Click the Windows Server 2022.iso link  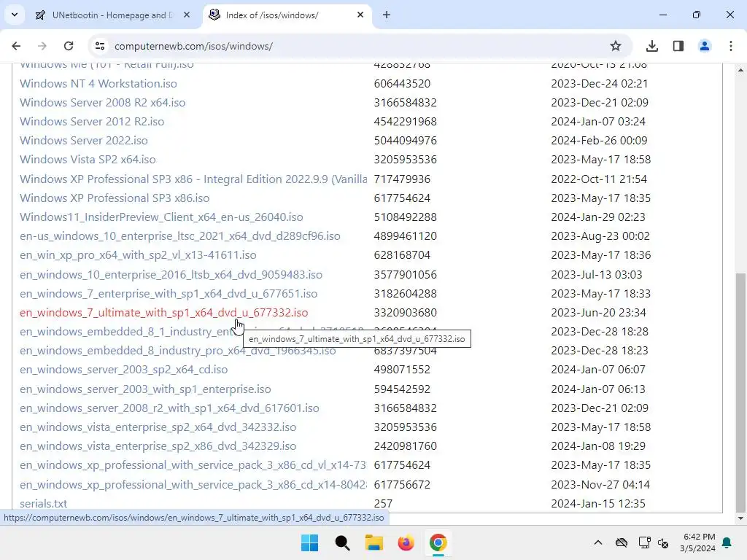[84, 141]
